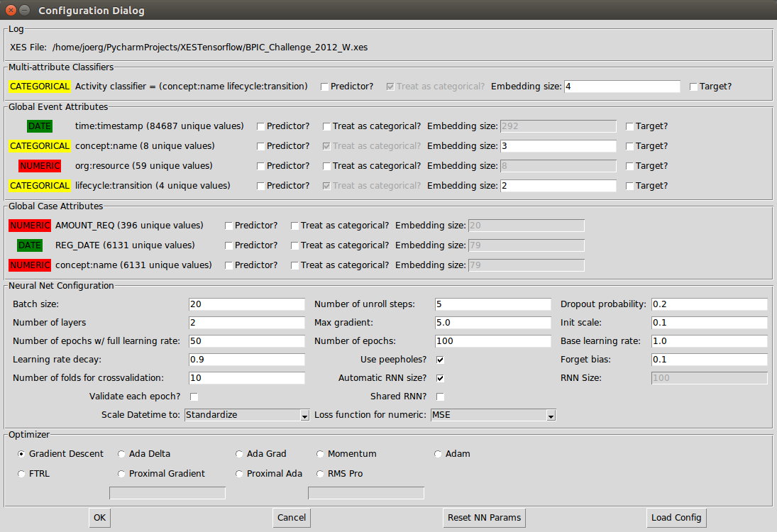Focus the Dropout probability field
Screen dimensions: 777x532
click(x=709, y=304)
